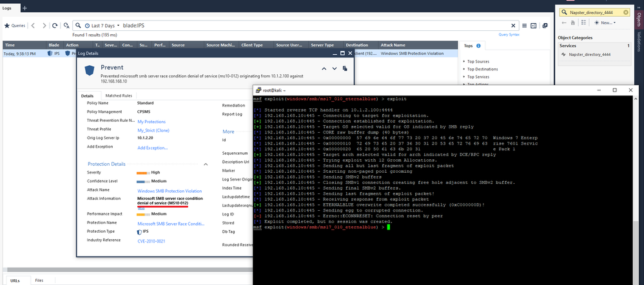Viewport: 644px width, 285px height.
Task: Clear the blade:IPS query with the X
Action: 513,25
